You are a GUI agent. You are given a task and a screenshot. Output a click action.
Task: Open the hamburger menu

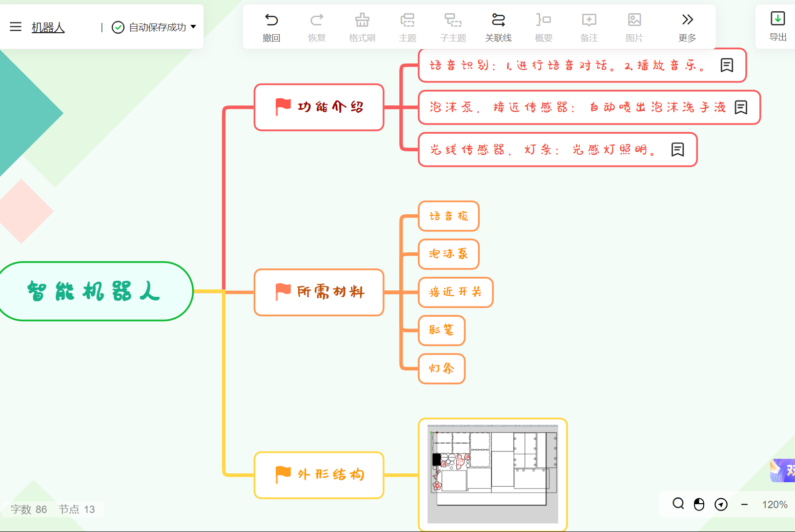pyautogui.click(x=16, y=27)
